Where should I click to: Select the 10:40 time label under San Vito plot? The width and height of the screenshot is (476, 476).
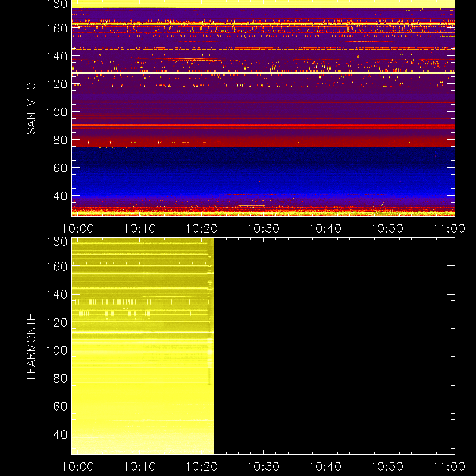coord(325,228)
